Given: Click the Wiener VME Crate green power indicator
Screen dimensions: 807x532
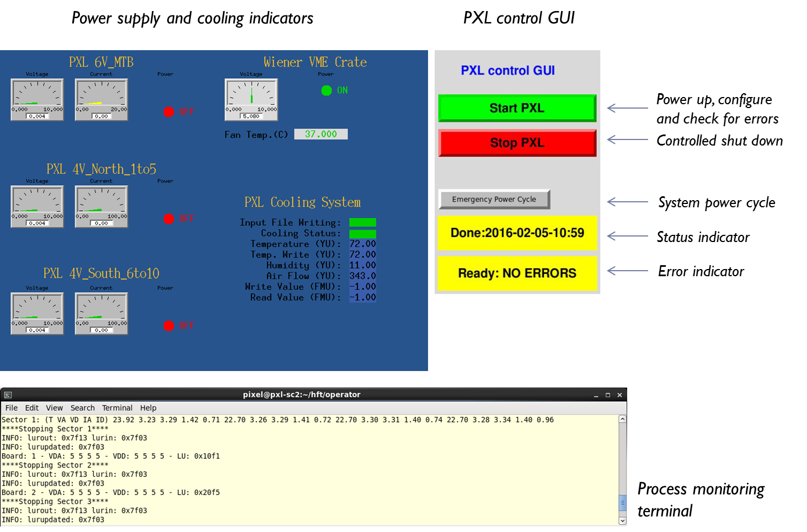Looking at the screenshot, I should (327, 90).
